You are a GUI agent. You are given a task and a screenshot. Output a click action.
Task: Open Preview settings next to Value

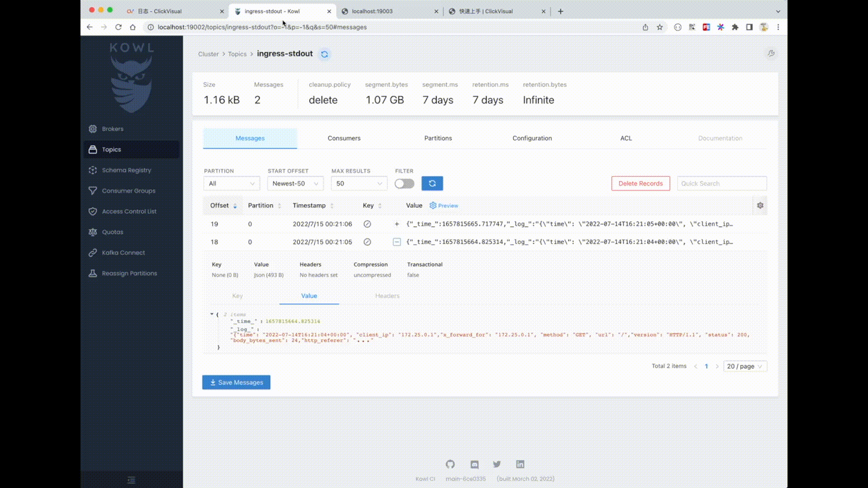point(443,206)
